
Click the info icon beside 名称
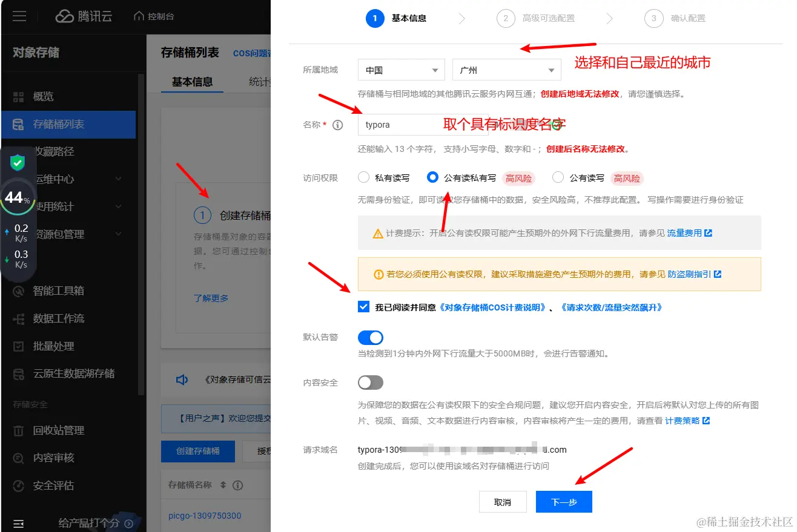[x=338, y=125]
